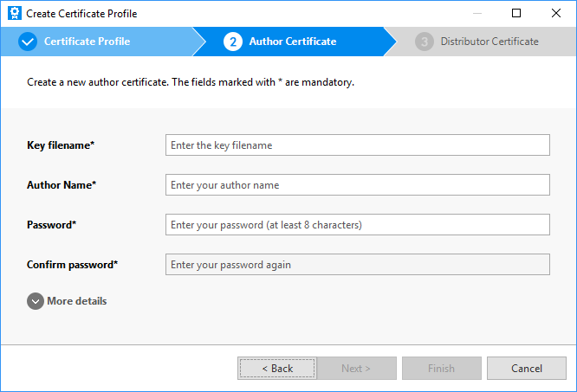
Task: Click the greyed step 3 number circle
Action: (424, 42)
